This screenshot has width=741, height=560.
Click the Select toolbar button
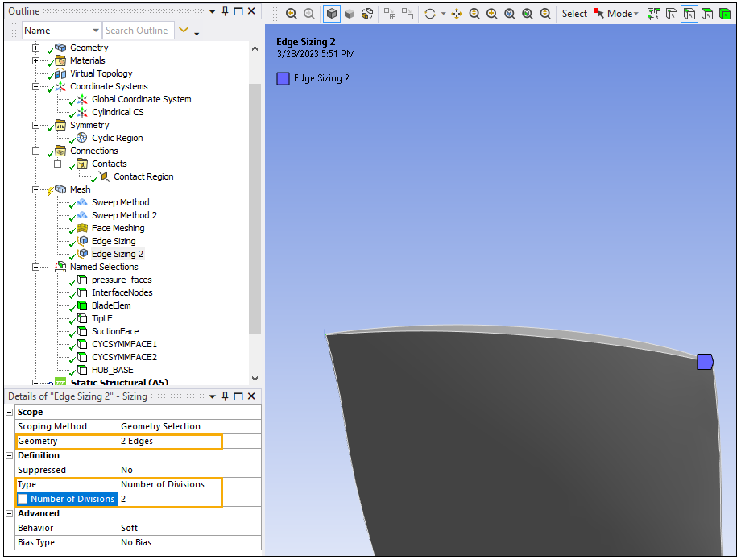pos(574,14)
